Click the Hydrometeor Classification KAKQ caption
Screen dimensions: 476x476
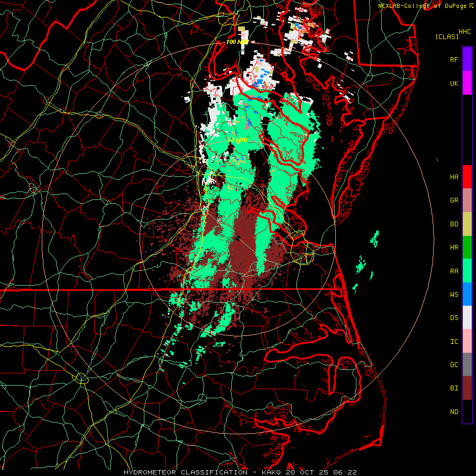(240, 472)
